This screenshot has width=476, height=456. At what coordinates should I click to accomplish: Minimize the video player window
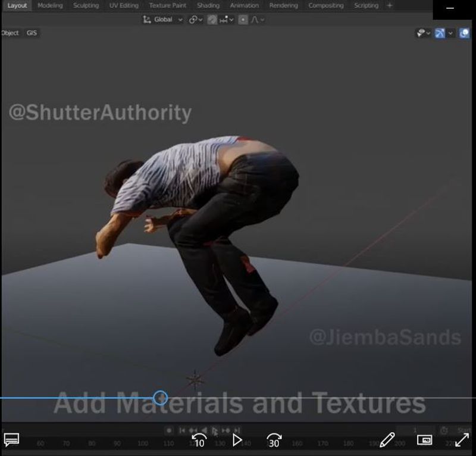pyautogui.click(x=450, y=8)
